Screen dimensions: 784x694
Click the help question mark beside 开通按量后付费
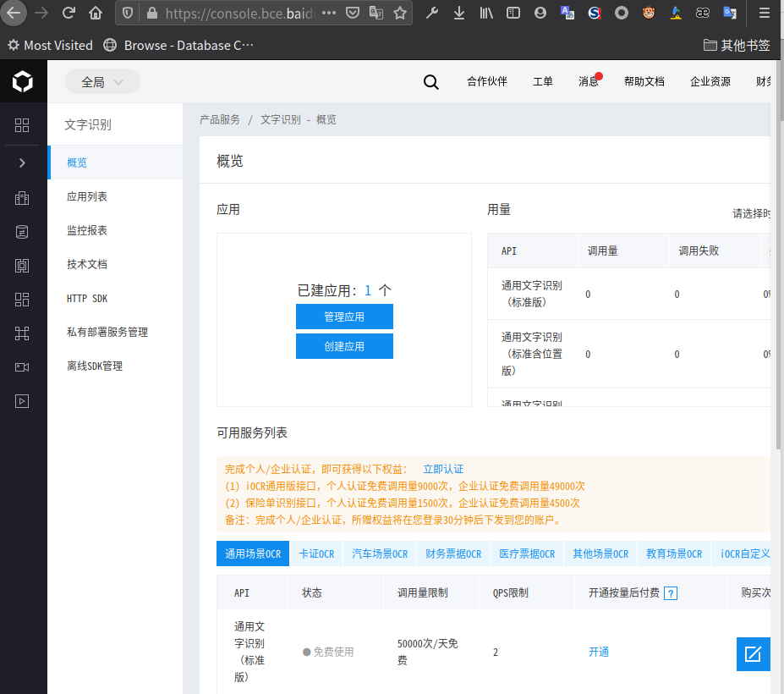(x=671, y=593)
